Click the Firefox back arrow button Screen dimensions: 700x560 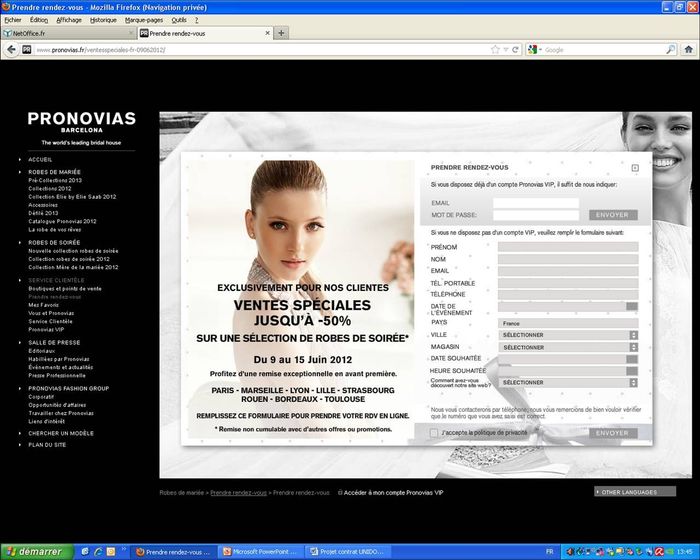pyautogui.click(x=12, y=50)
